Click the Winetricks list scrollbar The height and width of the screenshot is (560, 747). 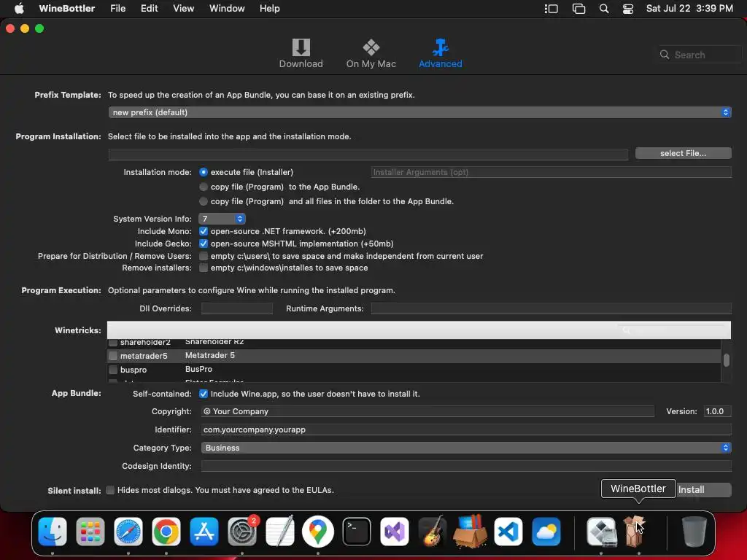click(x=726, y=360)
